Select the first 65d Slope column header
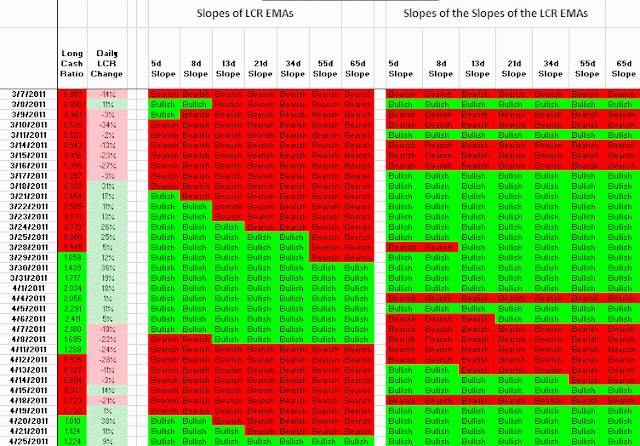 point(358,69)
